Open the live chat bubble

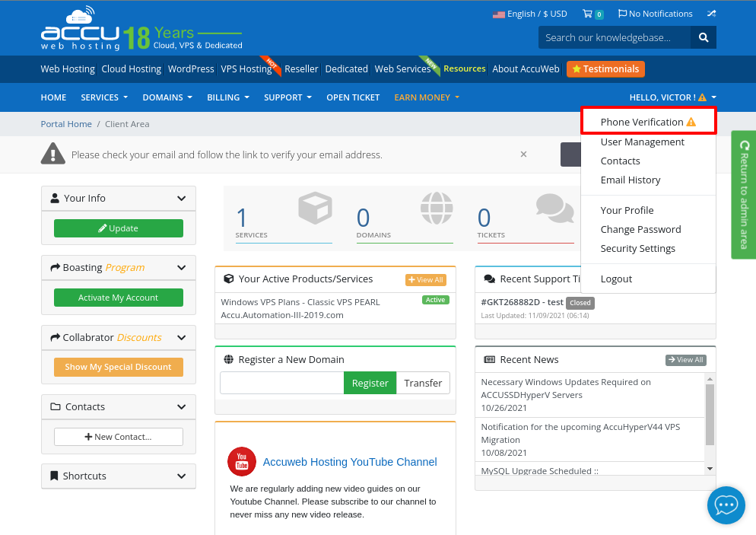click(726, 505)
